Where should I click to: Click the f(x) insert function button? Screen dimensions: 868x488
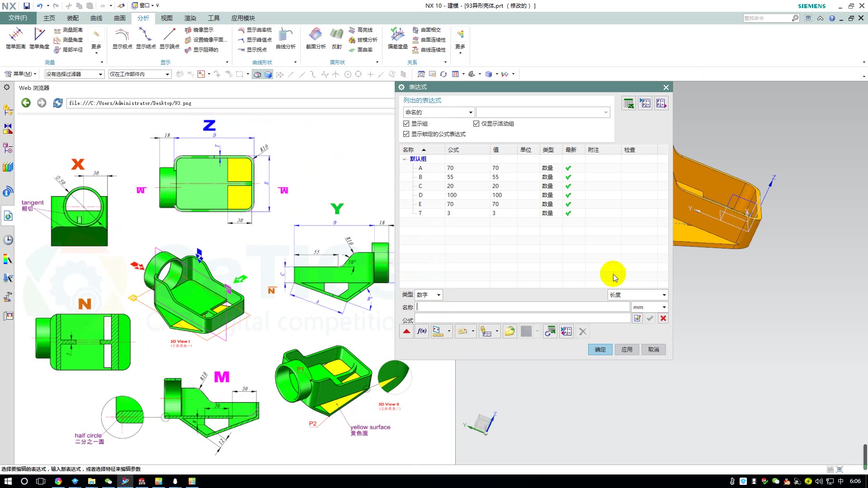(x=422, y=331)
